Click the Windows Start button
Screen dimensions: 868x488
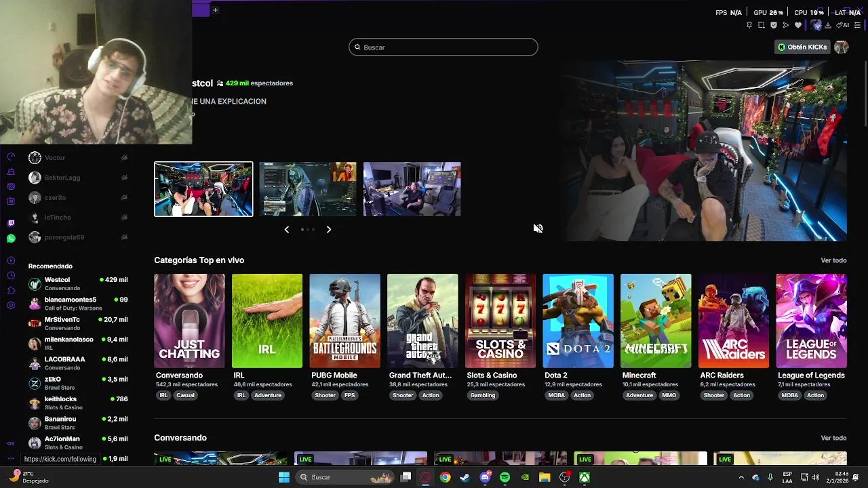[x=284, y=477]
